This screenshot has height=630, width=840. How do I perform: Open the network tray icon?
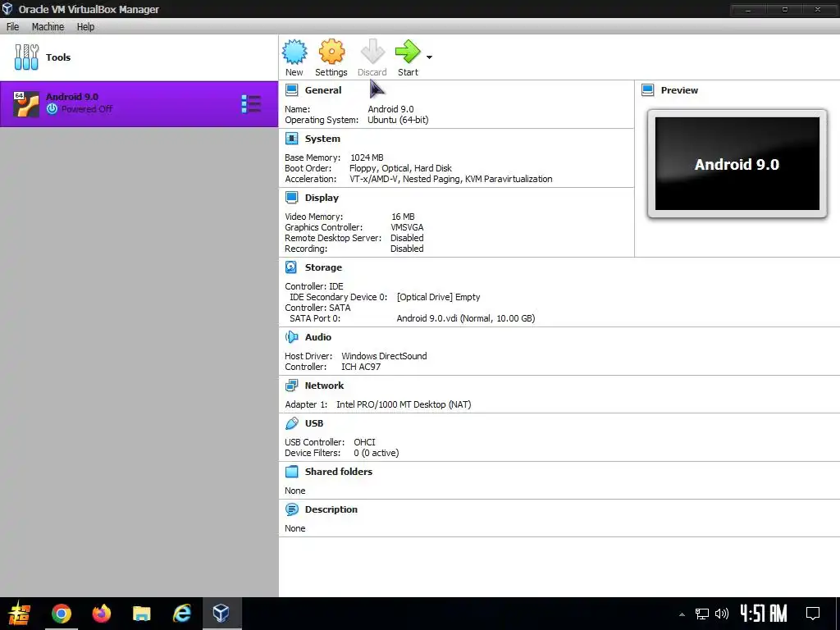[702, 614]
